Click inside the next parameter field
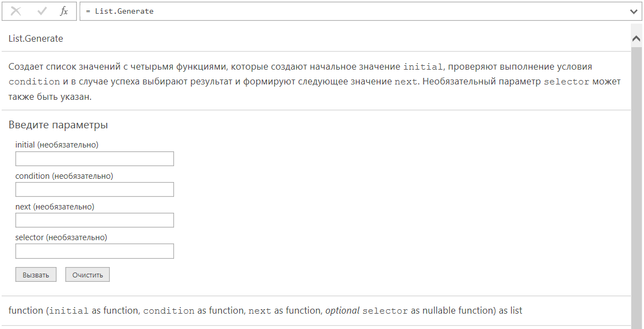The image size is (644, 329). coord(94,220)
